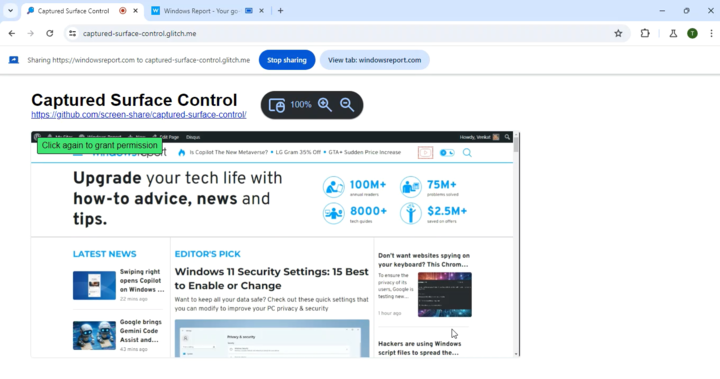Open the tab search chevron
The image size is (720, 379).
tap(10, 11)
